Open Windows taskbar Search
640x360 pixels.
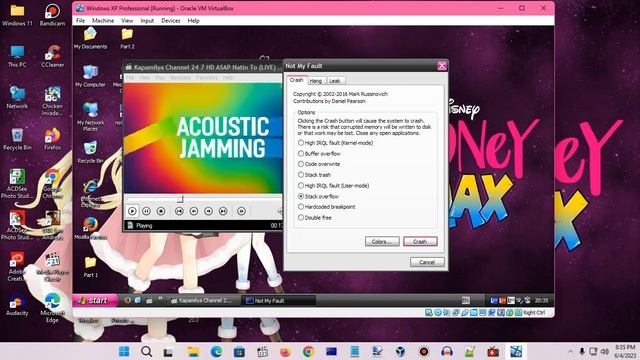click(x=147, y=351)
